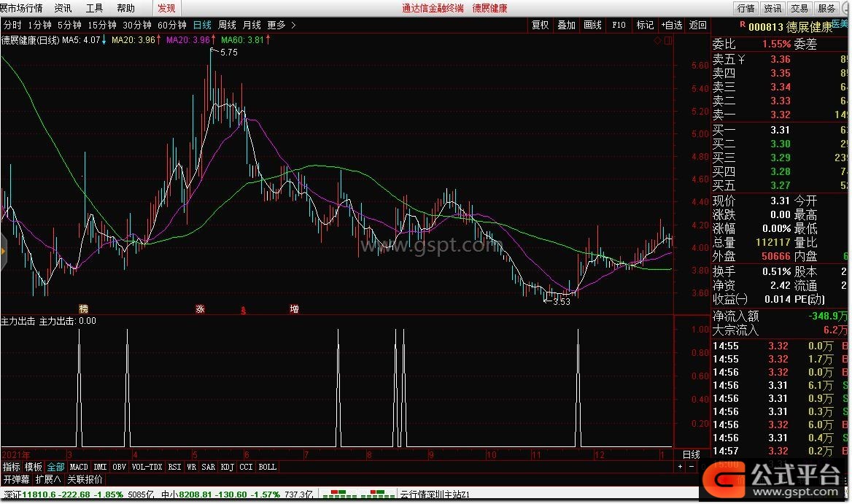The image size is (852, 504).
Task: Switch to the 行情 section in the top-right corner
Action: tap(745, 8)
